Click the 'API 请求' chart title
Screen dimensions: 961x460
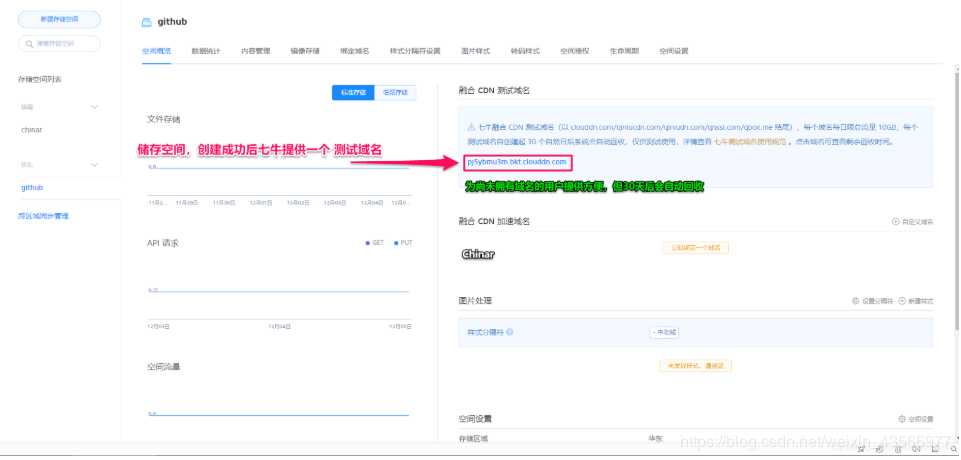coord(163,243)
